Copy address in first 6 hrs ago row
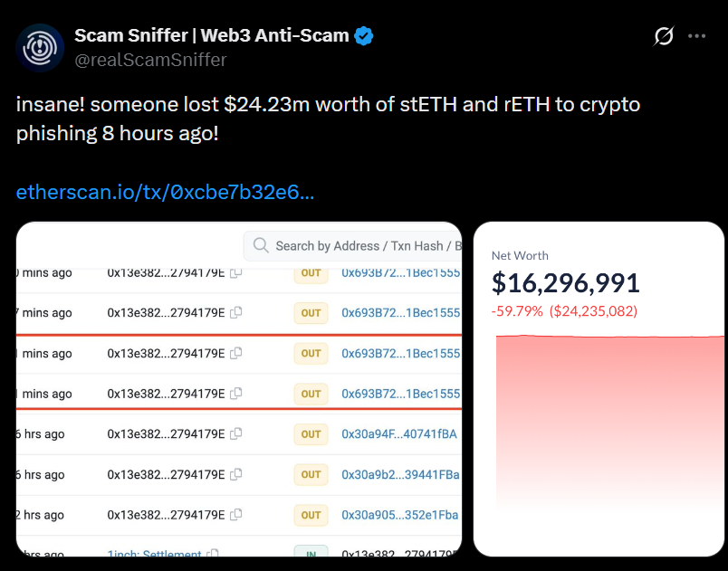 pos(235,433)
